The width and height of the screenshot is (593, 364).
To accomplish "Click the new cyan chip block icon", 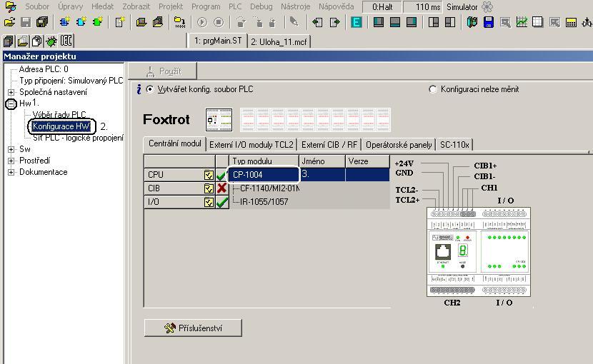I will click(x=81, y=22).
